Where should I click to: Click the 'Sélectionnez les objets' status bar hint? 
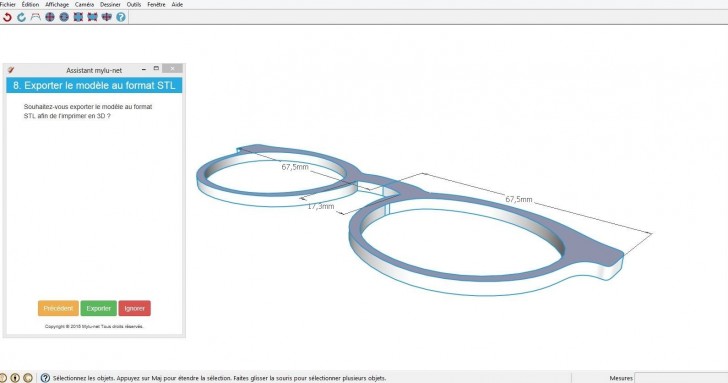click(219, 378)
